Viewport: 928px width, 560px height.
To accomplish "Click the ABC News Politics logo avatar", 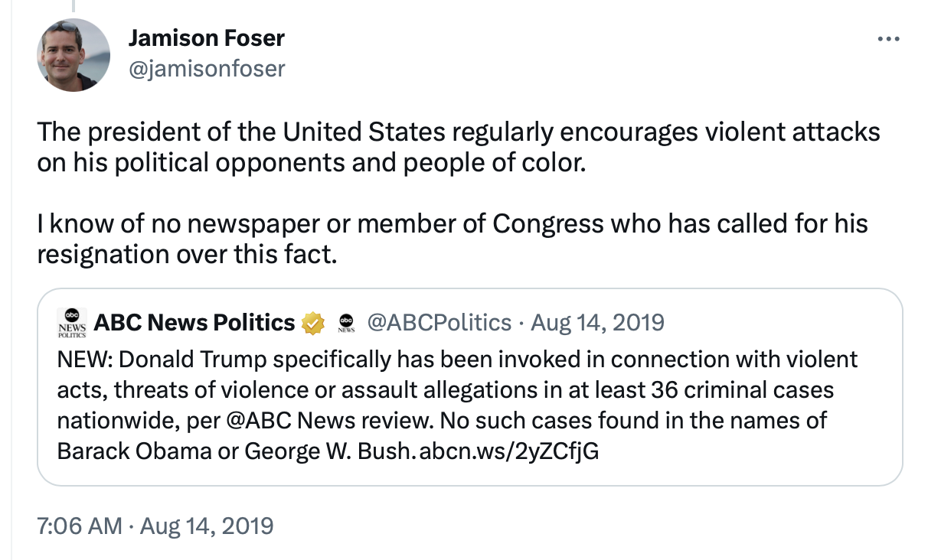I will pos(72,323).
